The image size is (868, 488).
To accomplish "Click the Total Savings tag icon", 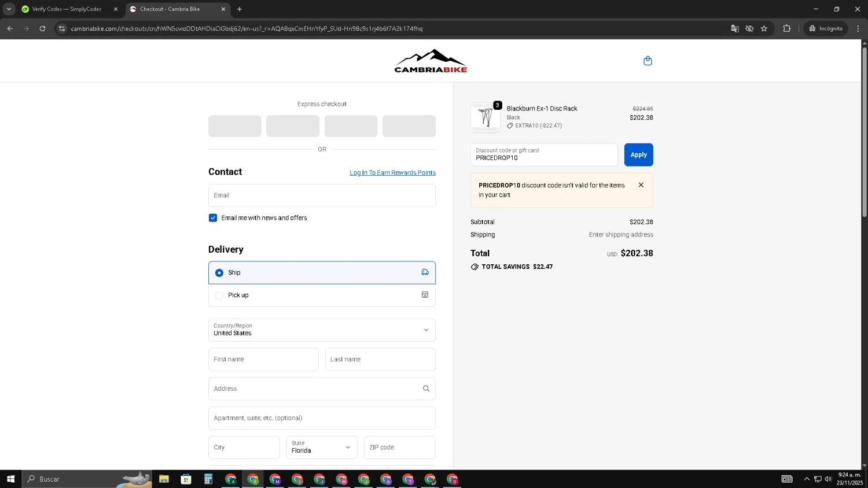I will coord(475,267).
